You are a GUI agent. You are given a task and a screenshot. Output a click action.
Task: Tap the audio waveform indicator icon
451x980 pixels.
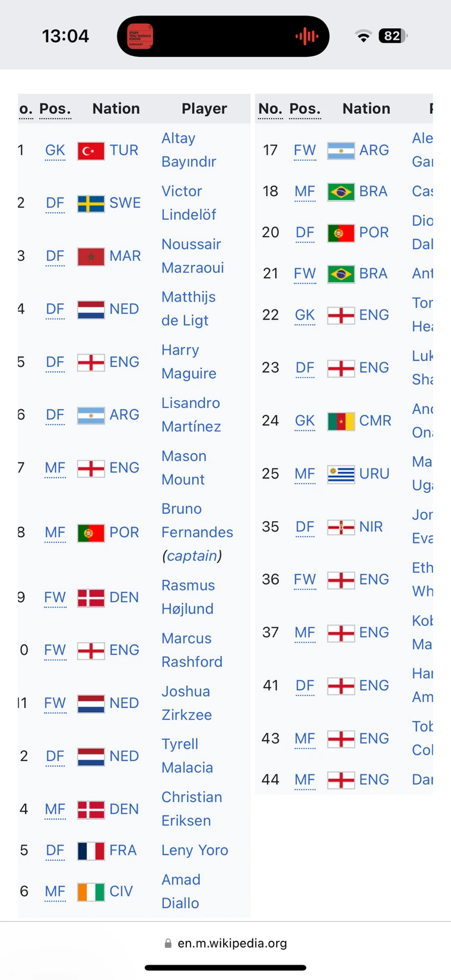pyautogui.click(x=307, y=36)
